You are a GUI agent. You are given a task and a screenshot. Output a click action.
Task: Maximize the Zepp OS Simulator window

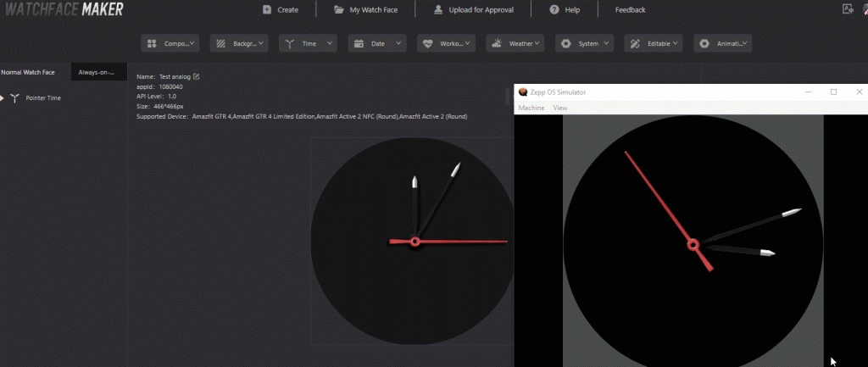pyautogui.click(x=834, y=92)
